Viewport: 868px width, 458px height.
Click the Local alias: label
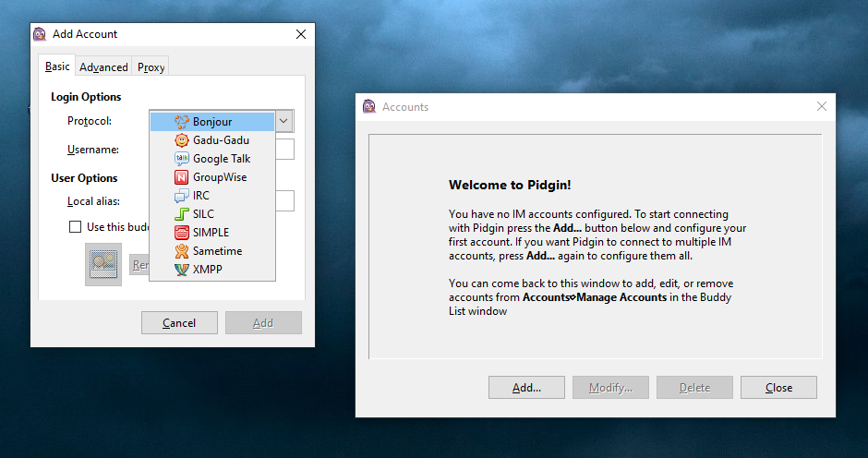point(93,201)
